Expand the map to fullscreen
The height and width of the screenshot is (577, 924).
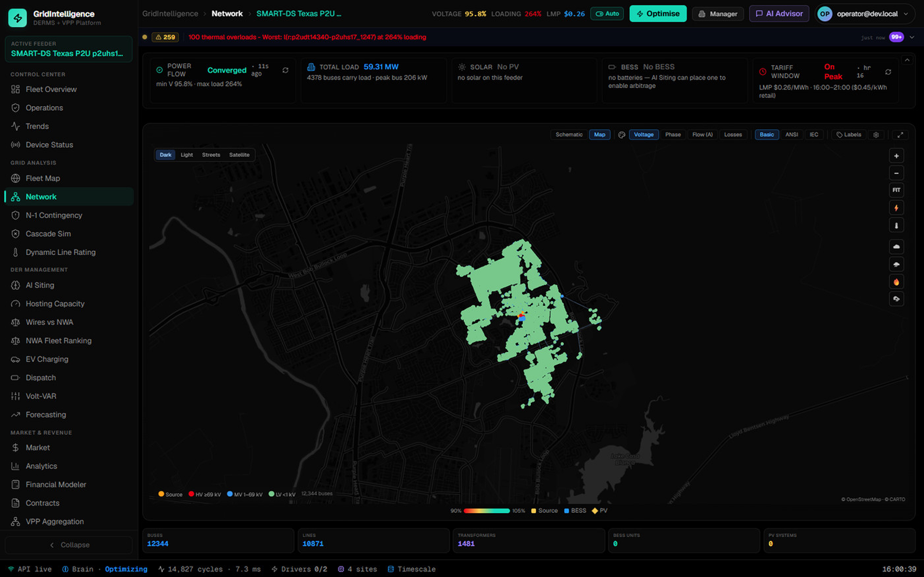[900, 135]
